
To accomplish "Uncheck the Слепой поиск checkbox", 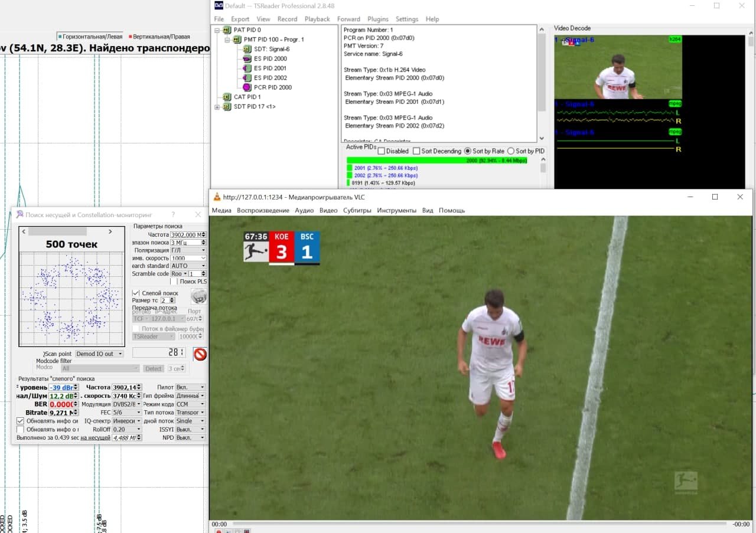I will (x=136, y=293).
